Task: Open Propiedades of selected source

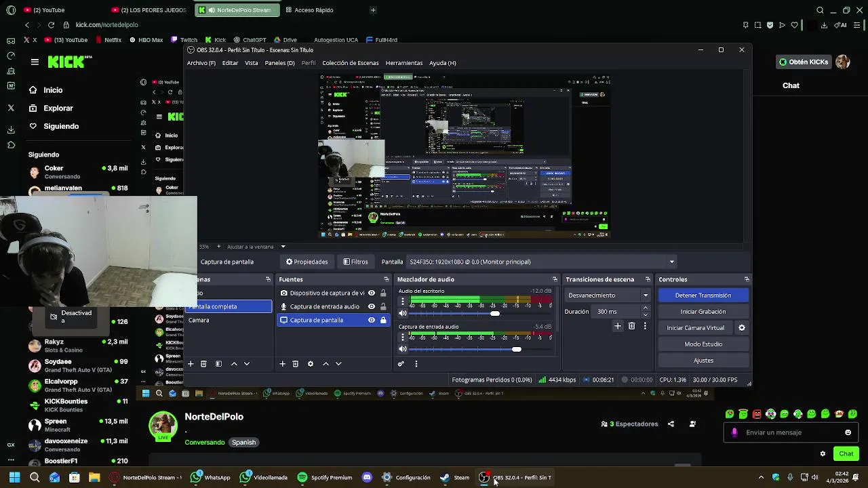Action: pos(307,262)
